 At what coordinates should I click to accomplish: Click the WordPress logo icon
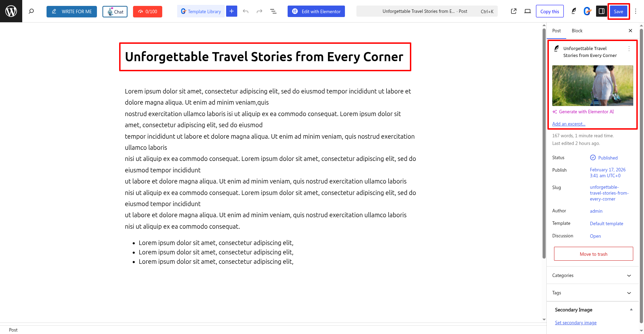11,11
